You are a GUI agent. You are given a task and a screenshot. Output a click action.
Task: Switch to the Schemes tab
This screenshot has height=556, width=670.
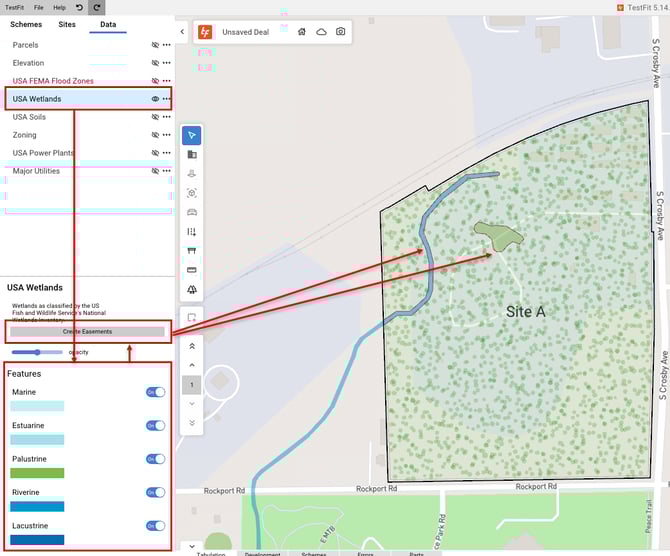pos(26,23)
